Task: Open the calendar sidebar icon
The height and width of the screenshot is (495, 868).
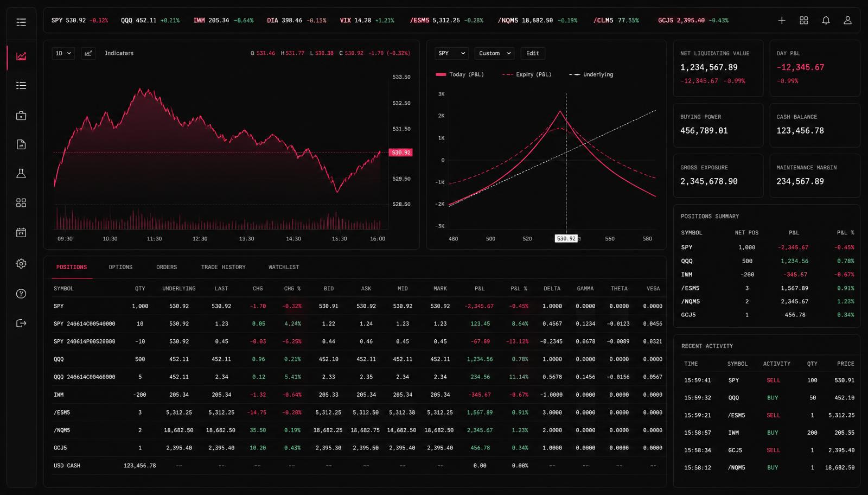Action: tap(21, 232)
